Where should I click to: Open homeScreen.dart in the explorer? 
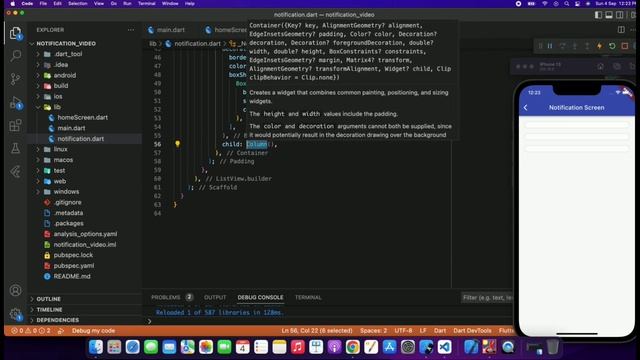click(x=82, y=118)
